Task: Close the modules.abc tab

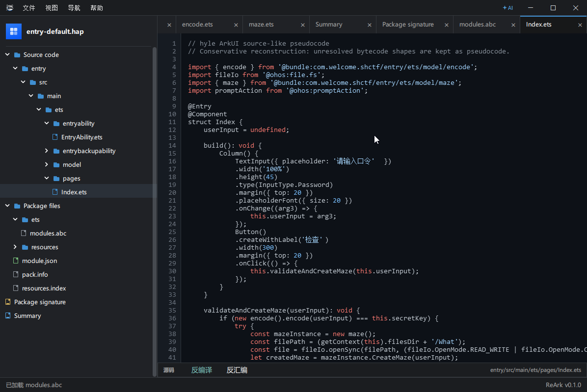Action: [513, 25]
